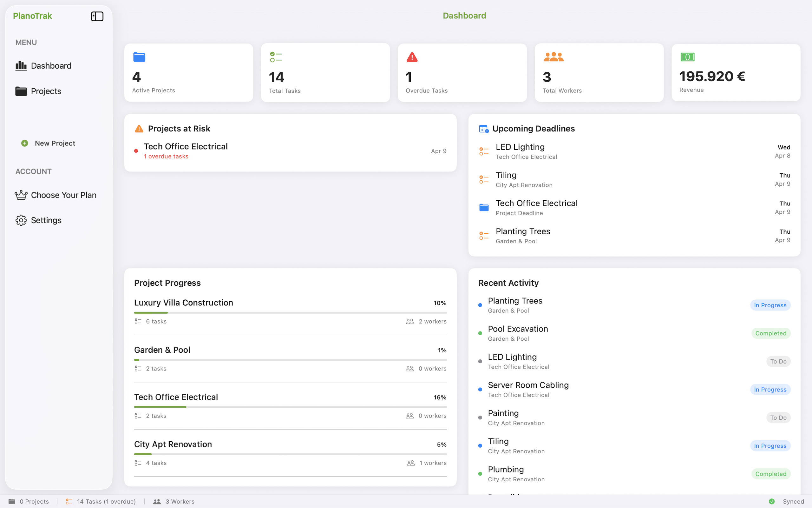Click the Dashboard bar chart icon
The image size is (812, 508).
point(21,65)
